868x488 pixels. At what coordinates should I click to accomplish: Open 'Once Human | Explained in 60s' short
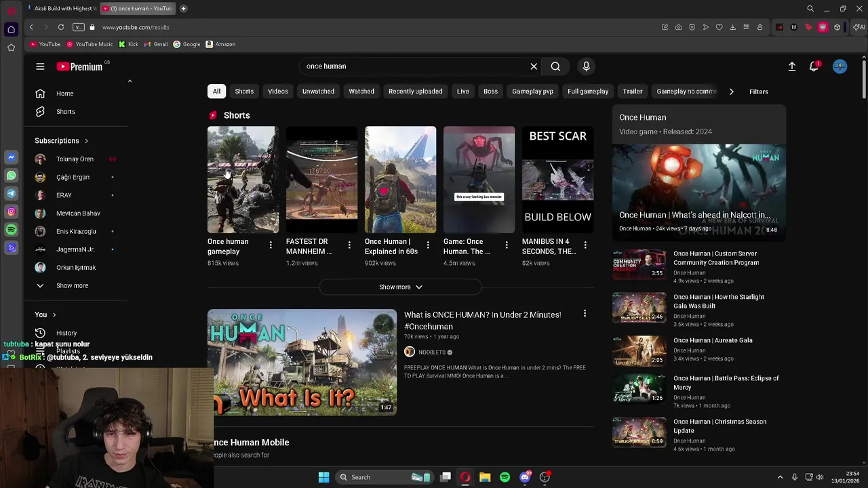400,180
